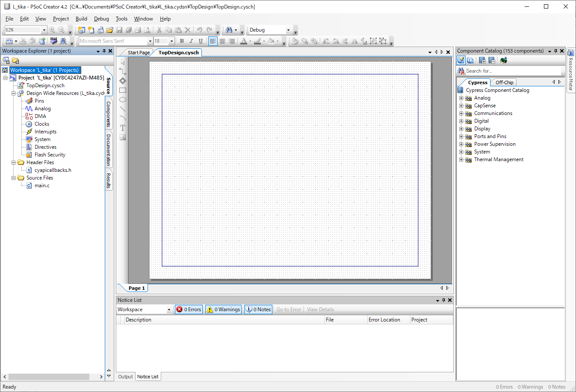Set text alignment to center
576x392 pixels.
222,41
